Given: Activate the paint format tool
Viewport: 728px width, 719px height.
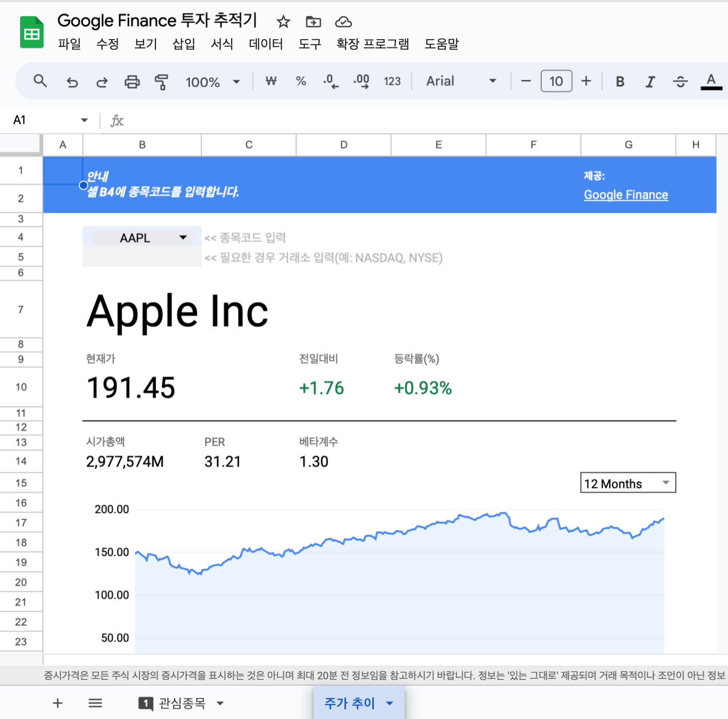Looking at the screenshot, I should [162, 81].
